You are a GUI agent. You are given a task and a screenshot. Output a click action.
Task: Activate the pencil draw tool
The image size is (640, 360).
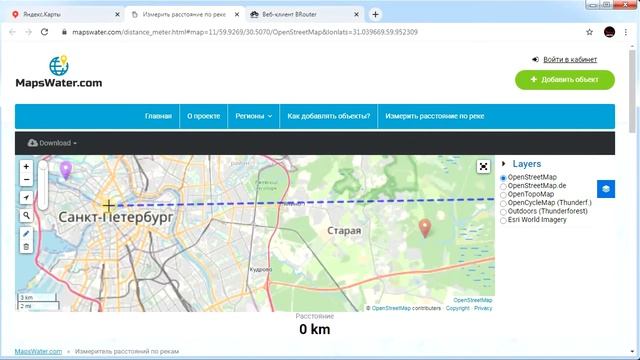coord(26,233)
